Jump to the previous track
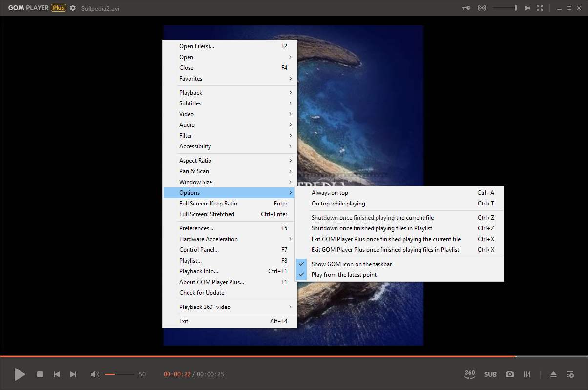This screenshot has height=390, width=588. pyautogui.click(x=57, y=374)
